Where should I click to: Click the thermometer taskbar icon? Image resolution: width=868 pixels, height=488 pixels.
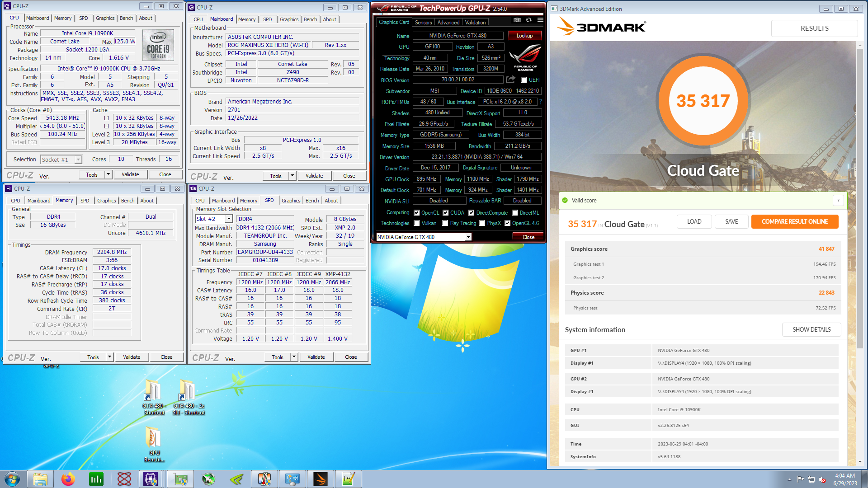pos(264,479)
